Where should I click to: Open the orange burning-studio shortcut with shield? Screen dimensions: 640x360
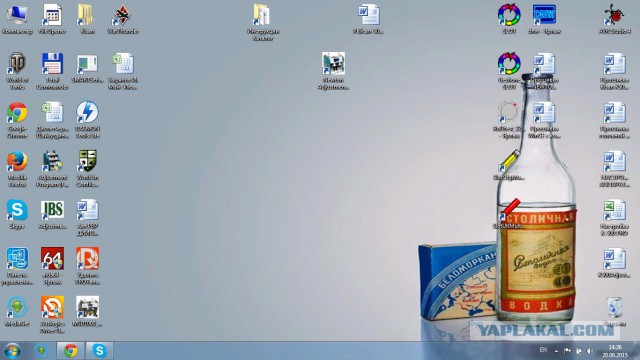pos(52,307)
